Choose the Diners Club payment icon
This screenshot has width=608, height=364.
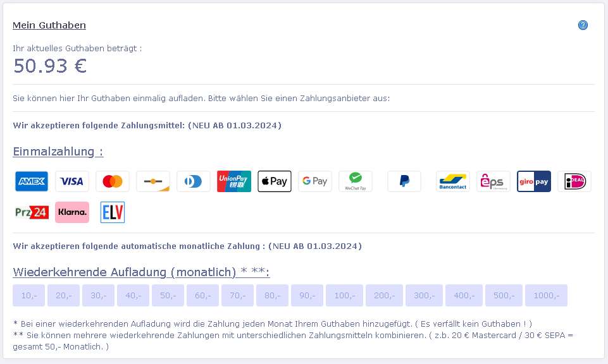[x=194, y=181]
